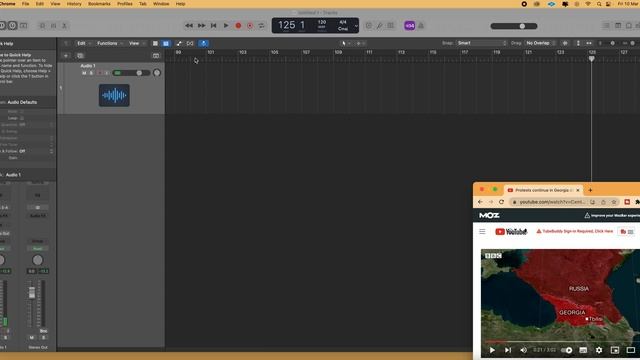
Task: Skip to next YouTube video
Action: coord(508,350)
